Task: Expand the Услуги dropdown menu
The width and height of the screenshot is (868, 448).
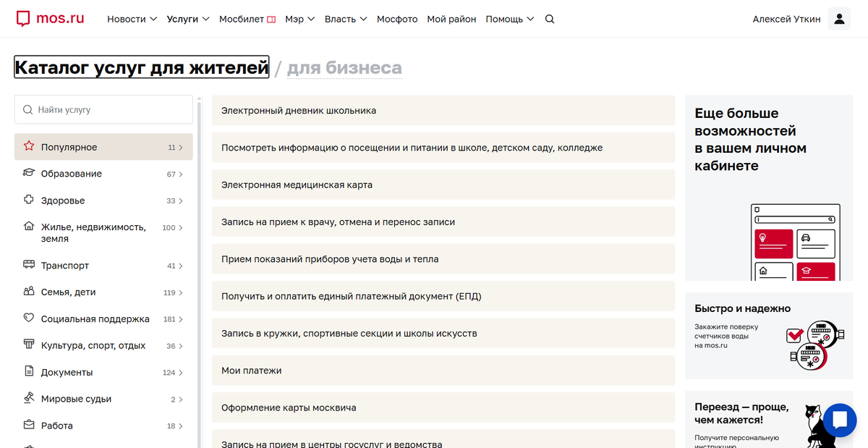Action: click(188, 20)
